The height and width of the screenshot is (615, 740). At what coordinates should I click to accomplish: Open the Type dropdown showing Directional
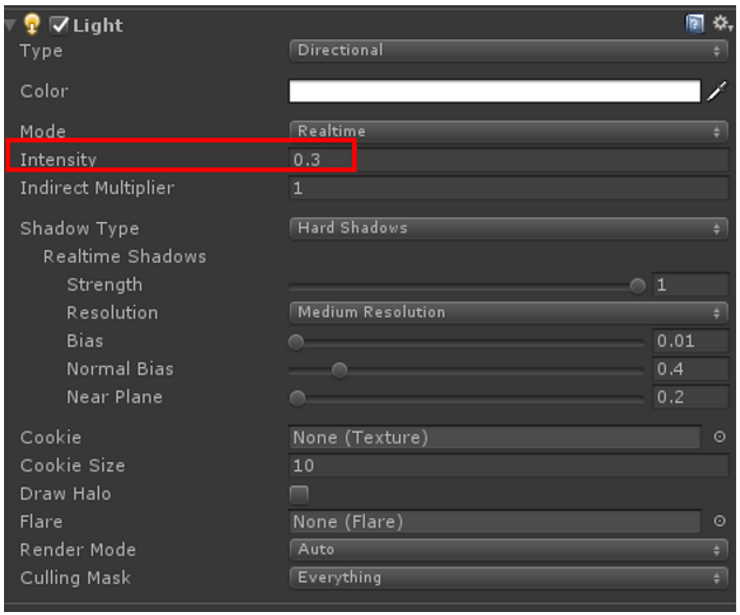pyautogui.click(x=508, y=50)
